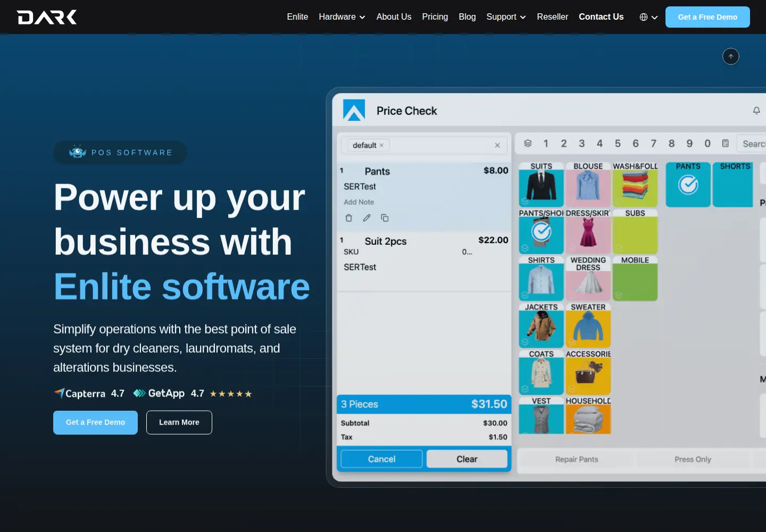
Task: Click the Clear button in order panel
Action: [x=467, y=459]
